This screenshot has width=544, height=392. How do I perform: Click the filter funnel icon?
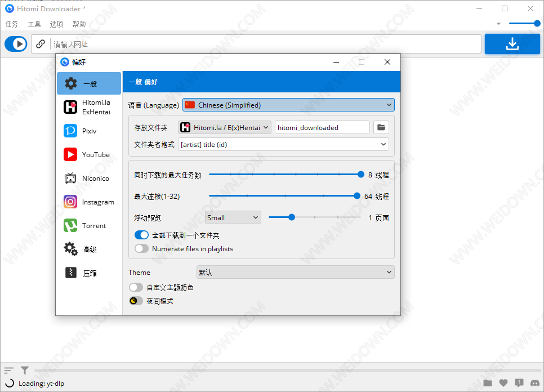(x=25, y=371)
